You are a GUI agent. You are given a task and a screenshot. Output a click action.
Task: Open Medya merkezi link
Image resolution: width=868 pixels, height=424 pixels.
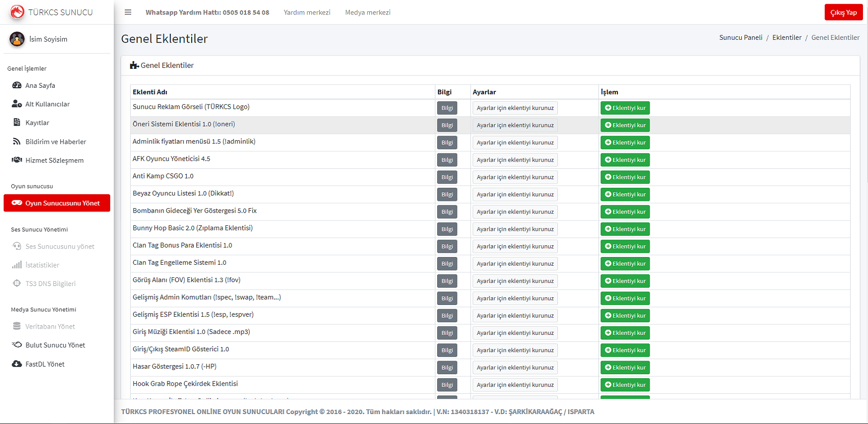tap(368, 12)
